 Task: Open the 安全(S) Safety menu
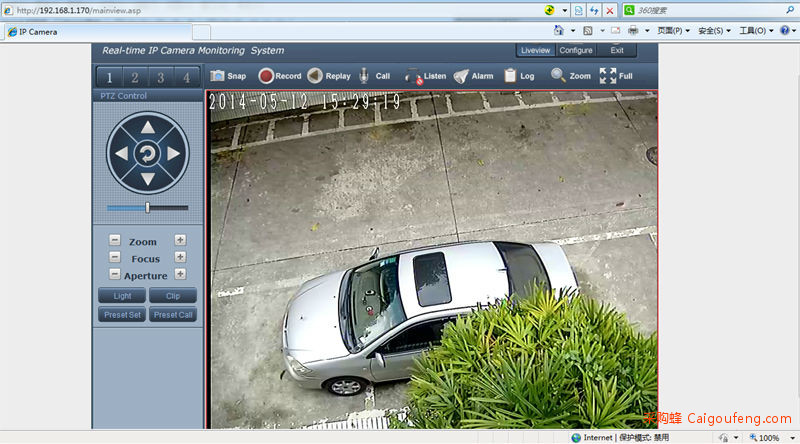pos(714,31)
